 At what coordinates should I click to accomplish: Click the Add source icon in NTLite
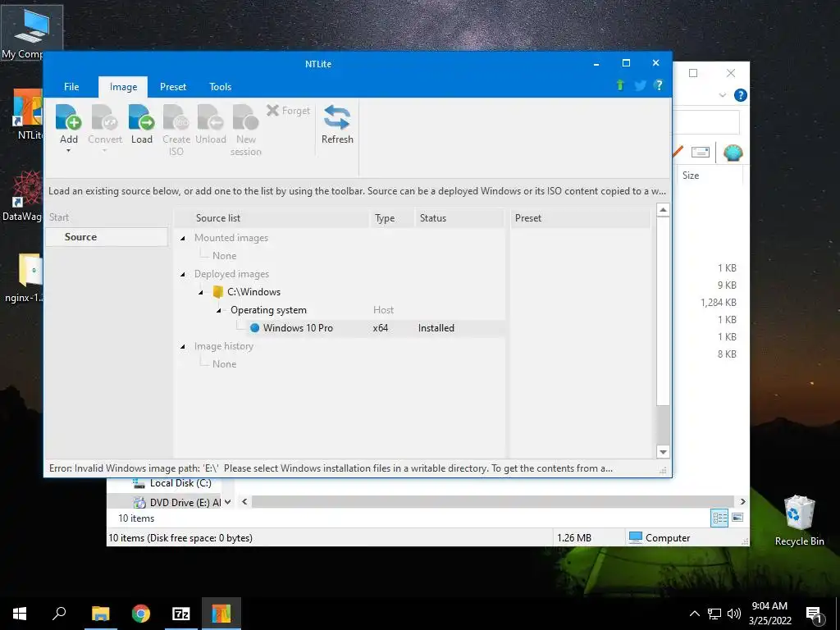click(x=69, y=117)
